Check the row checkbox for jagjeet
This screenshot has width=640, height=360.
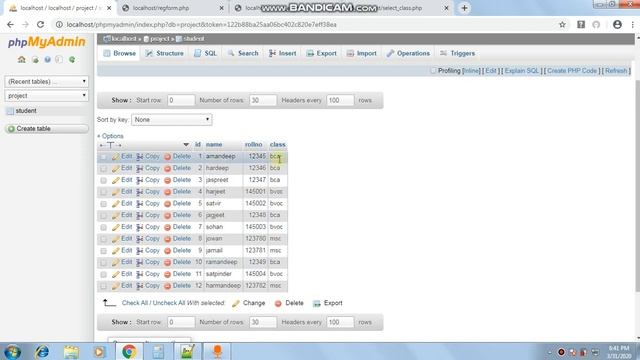(x=103, y=216)
